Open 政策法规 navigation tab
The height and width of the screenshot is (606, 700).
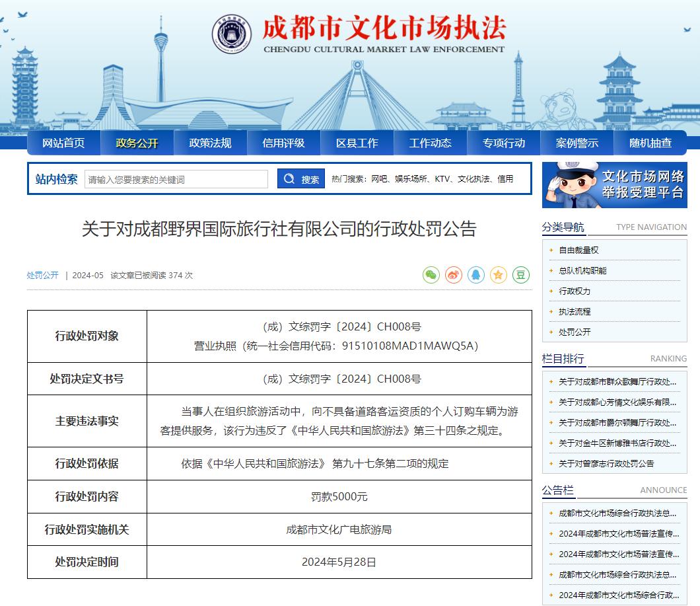[210, 143]
